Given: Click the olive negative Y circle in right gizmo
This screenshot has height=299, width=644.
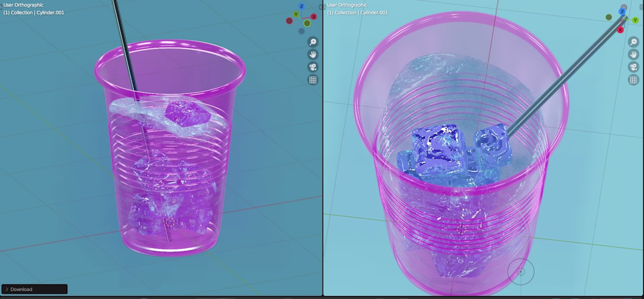Looking at the screenshot, I should coord(609,17).
